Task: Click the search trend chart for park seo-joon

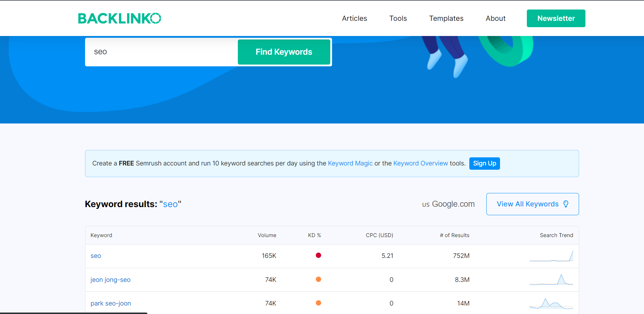Action: coord(551,303)
